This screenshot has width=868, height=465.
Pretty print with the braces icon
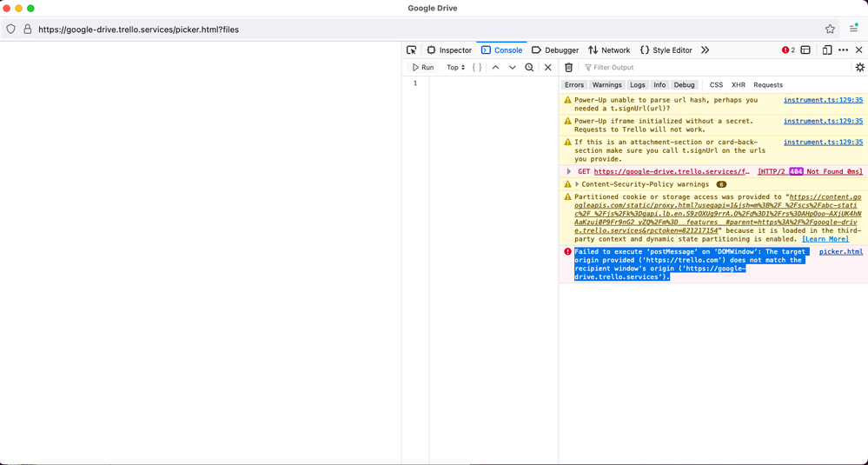(x=477, y=68)
